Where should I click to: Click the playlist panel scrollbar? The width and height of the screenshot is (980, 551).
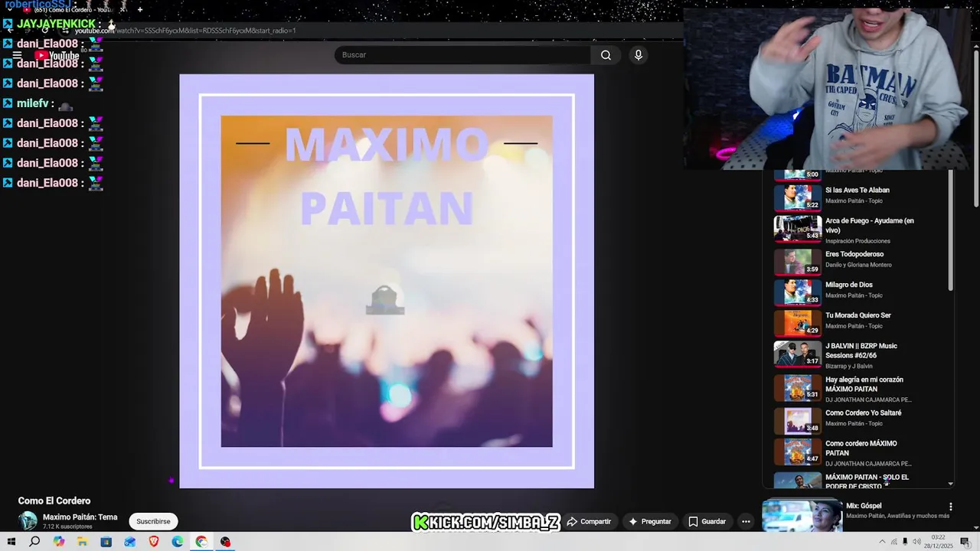(x=950, y=230)
